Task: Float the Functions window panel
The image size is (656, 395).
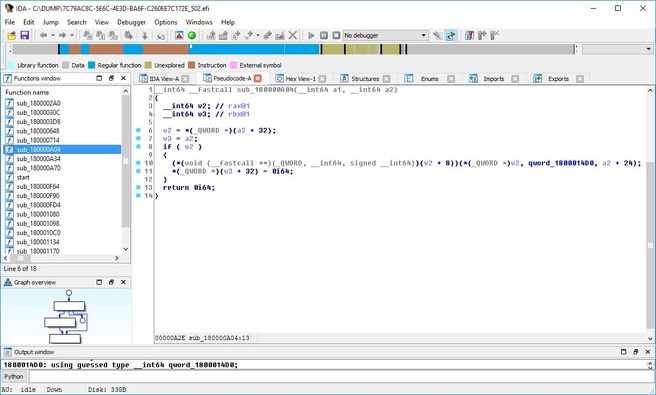Action: 111,78
